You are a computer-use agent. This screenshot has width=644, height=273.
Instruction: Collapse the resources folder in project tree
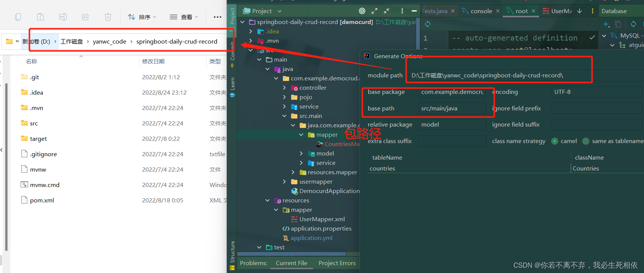[268, 201]
